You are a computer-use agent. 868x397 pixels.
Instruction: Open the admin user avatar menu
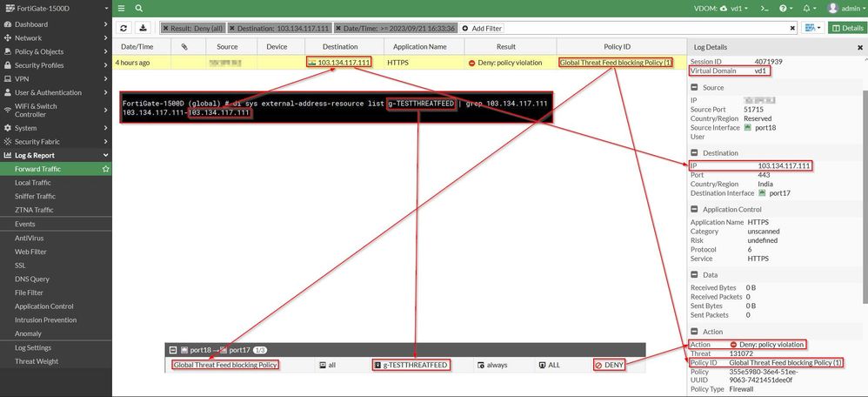[845, 9]
